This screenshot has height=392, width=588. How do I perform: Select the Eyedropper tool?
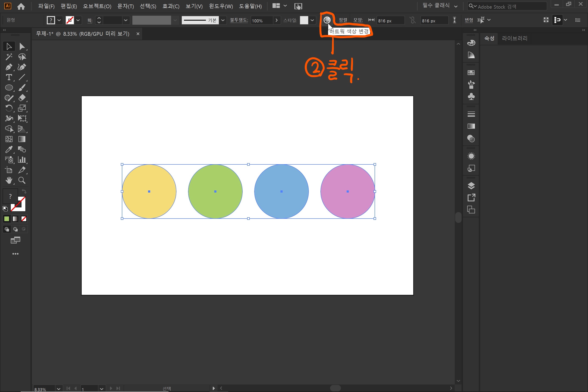(x=9, y=150)
